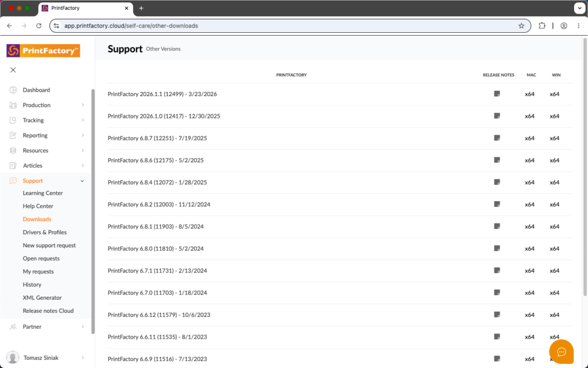The width and height of the screenshot is (588, 368).
Task: Select the Downloads sidebar item
Action: (x=37, y=219)
